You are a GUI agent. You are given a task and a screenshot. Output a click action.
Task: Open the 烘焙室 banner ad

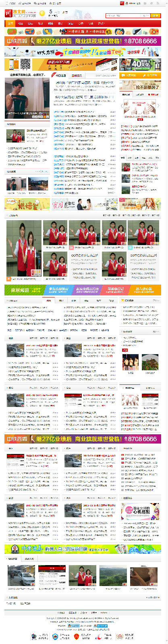(27, 204)
